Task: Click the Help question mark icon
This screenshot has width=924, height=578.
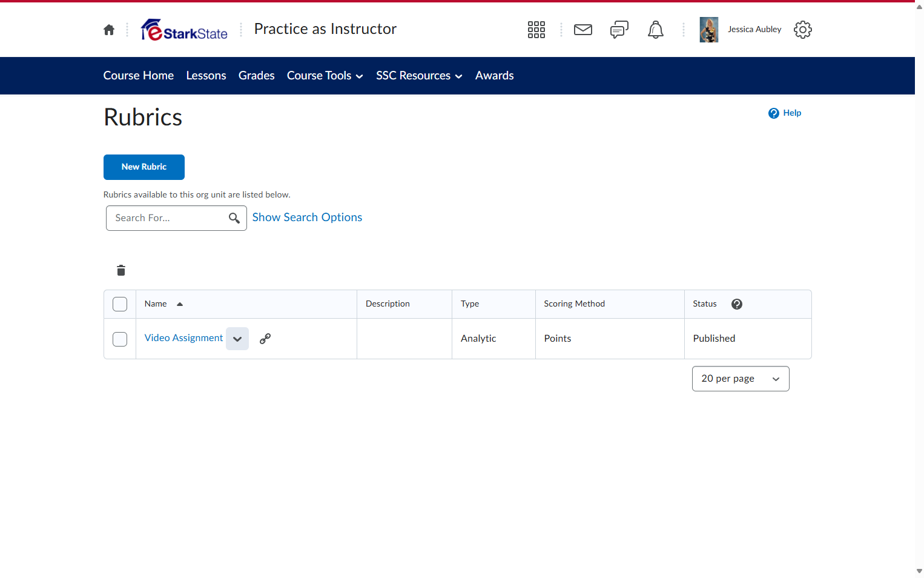Action: pos(774,113)
